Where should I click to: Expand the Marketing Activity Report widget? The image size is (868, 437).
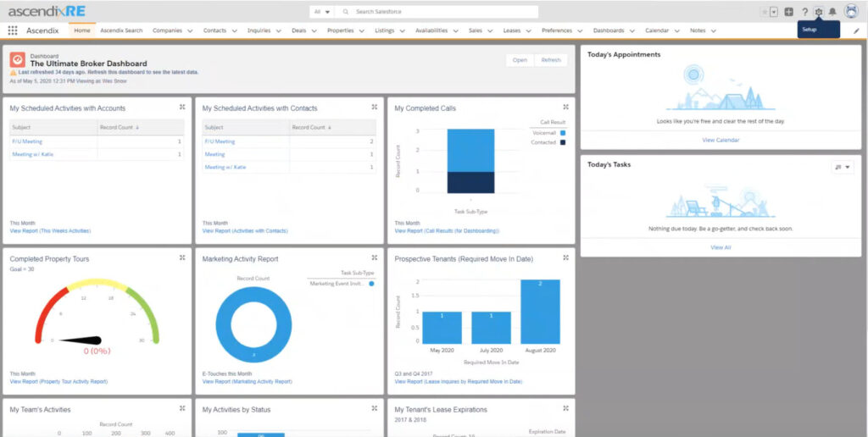click(374, 257)
